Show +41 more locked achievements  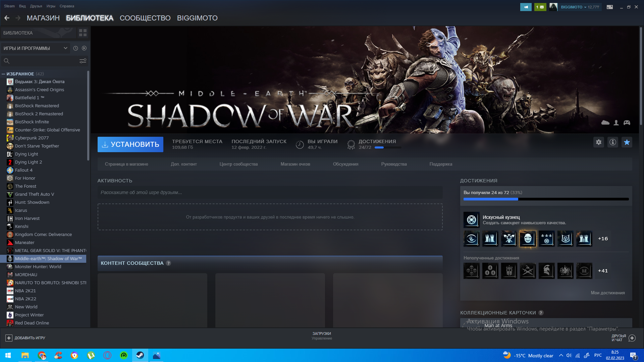coord(603,271)
